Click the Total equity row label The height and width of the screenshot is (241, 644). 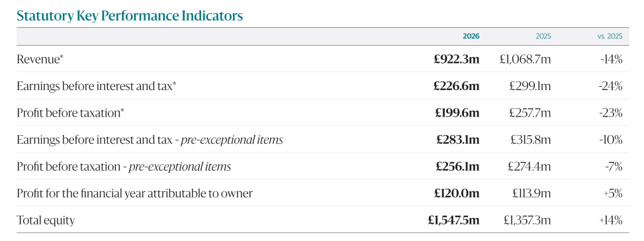coord(46,220)
